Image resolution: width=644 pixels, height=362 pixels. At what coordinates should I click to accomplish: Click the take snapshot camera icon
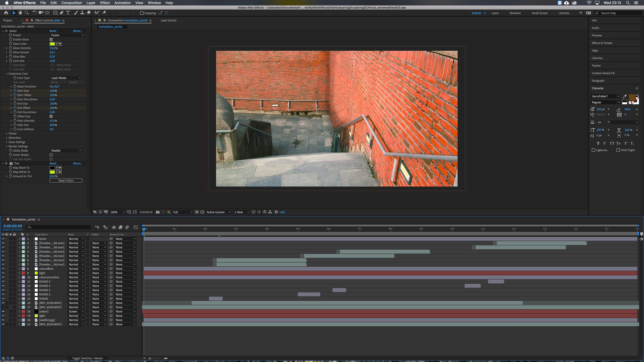point(157,212)
